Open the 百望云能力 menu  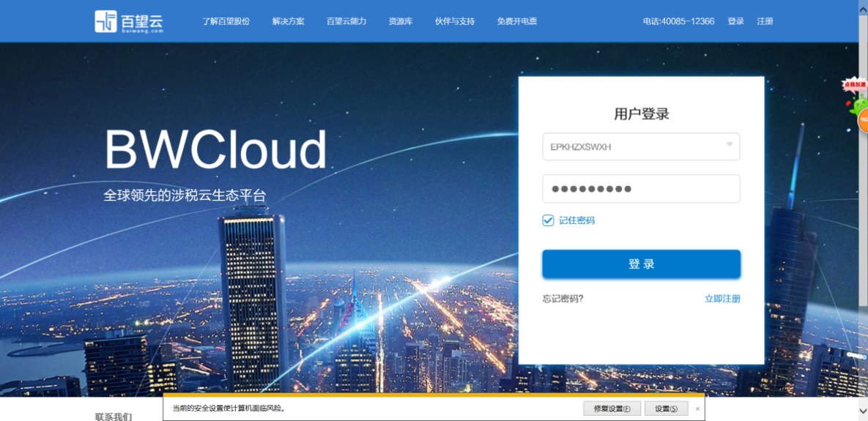346,21
